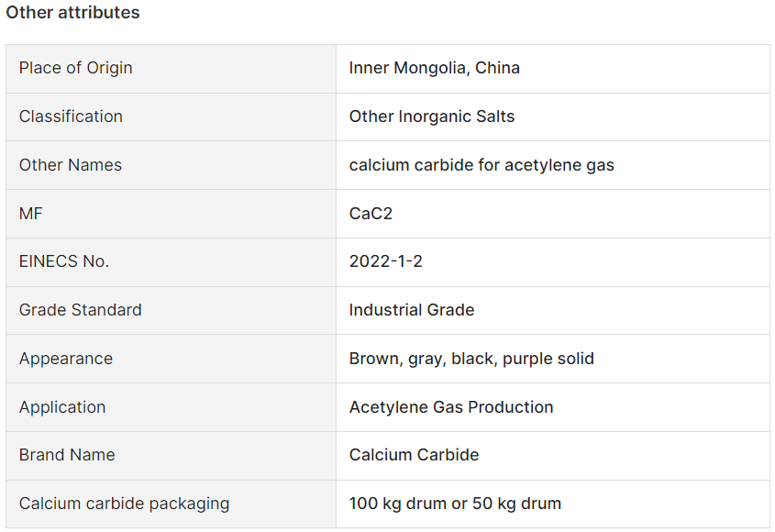Select '100 kg drum or 50 kg drum' text
The image size is (775, 532).
(x=455, y=504)
